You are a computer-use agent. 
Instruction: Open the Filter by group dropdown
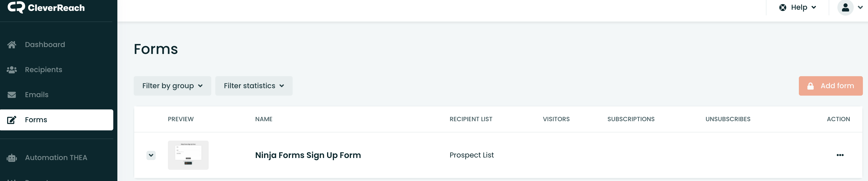coord(172,86)
